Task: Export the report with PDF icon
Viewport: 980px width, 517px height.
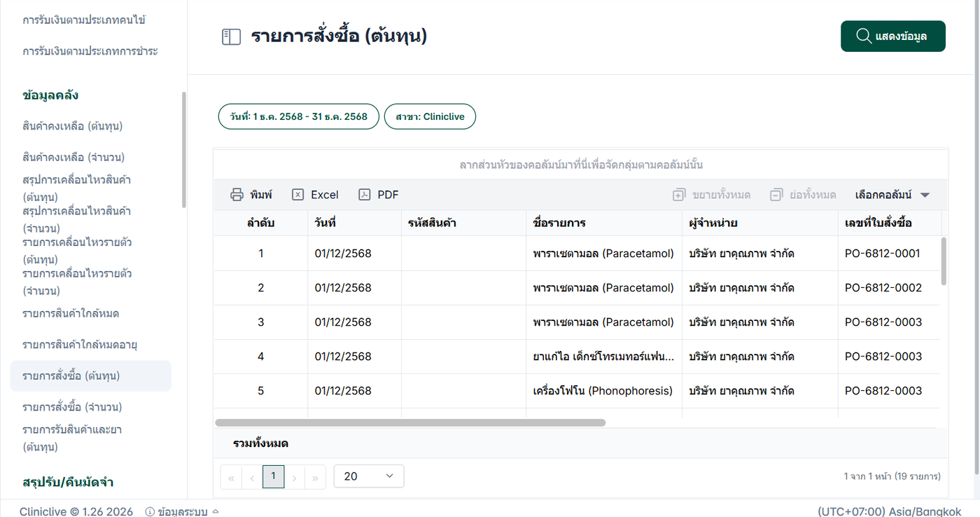Action: [x=365, y=195]
